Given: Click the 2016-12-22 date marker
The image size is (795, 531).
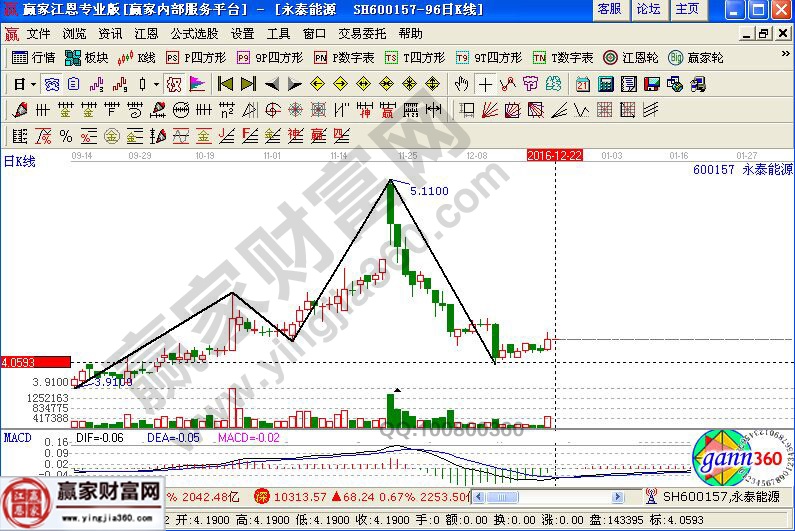Looking at the screenshot, I should pos(555,155).
